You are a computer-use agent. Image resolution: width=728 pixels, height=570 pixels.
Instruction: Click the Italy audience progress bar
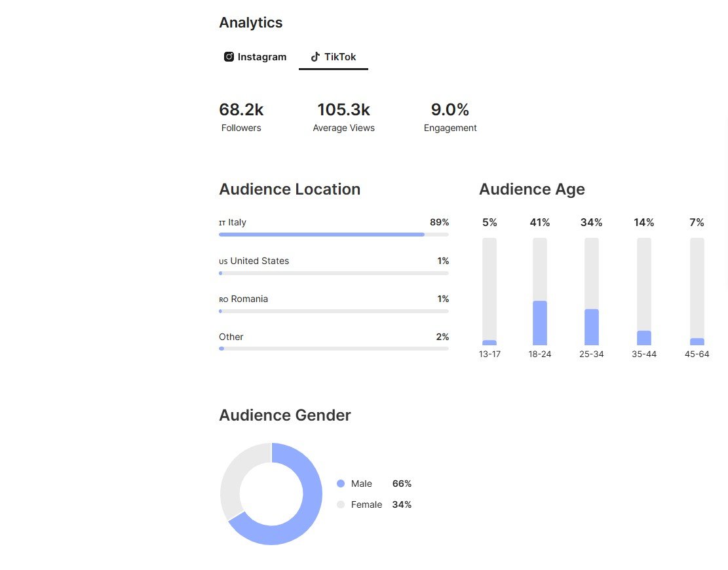click(334, 235)
